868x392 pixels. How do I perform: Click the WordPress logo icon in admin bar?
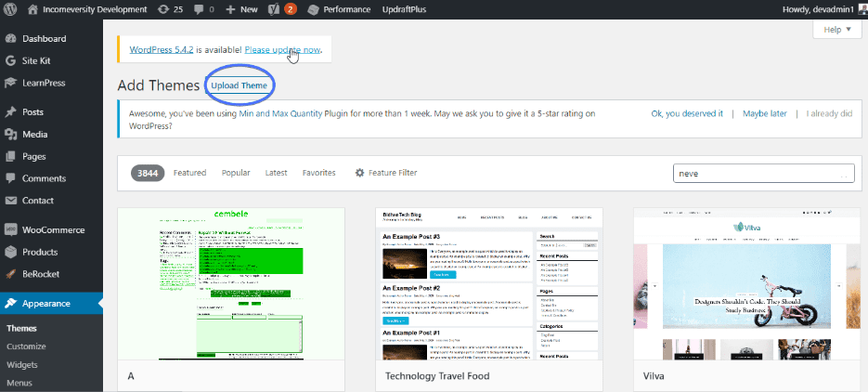pyautogui.click(x=10, y=9)
